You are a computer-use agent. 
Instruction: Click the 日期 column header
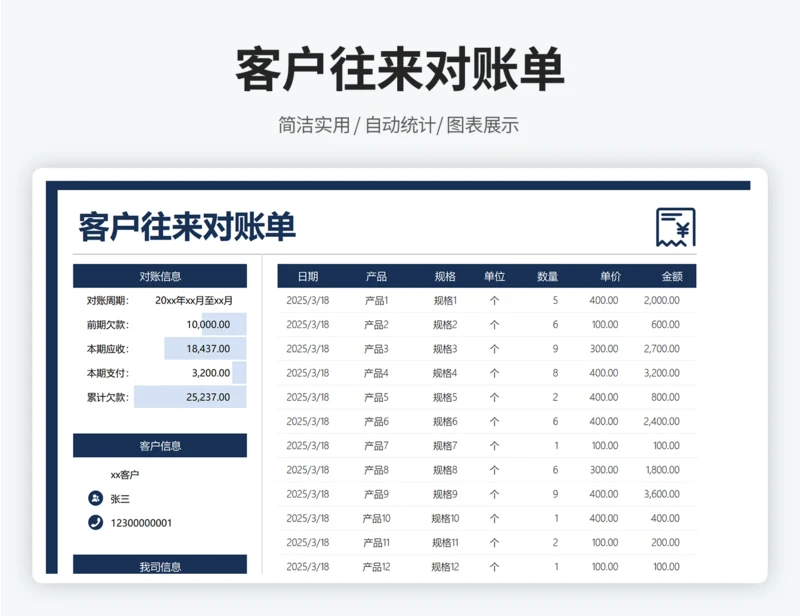[308, 277]
